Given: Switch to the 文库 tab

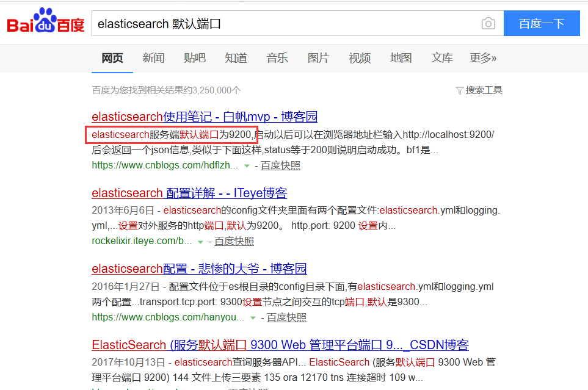Looking at the screenshot, I should tap(442, 58).
